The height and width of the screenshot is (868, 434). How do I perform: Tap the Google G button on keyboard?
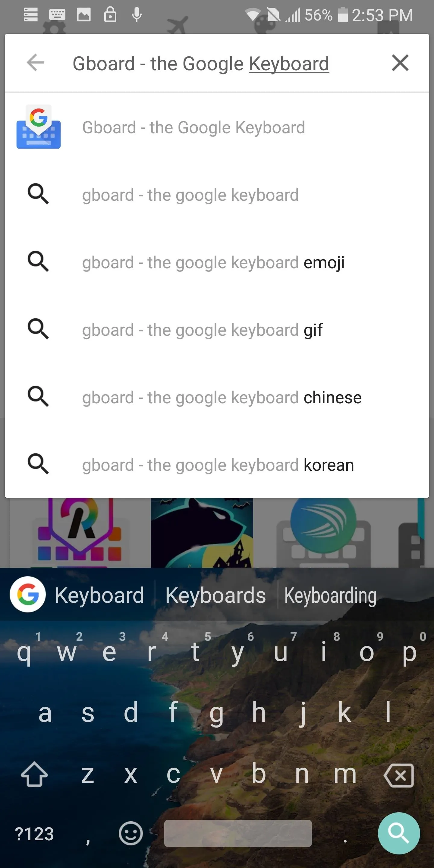pyautogui.click(x=28, y=594)
